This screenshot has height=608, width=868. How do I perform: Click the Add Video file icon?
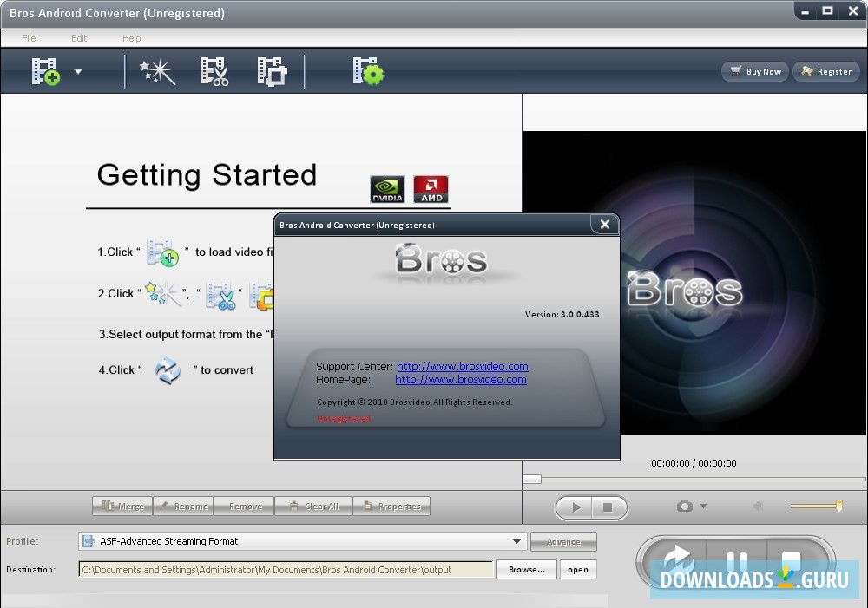(45, 71)
